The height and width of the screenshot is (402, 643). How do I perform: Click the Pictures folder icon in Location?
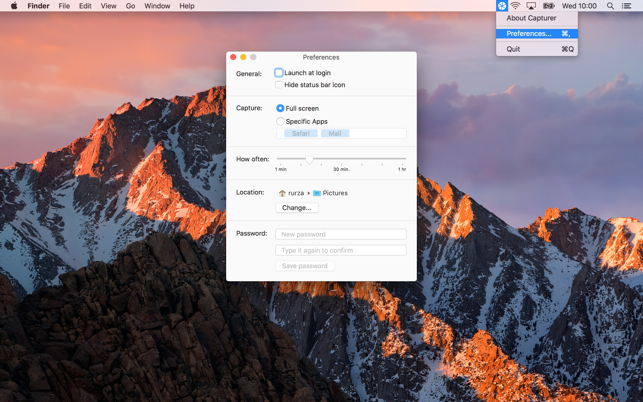click(x=317, y=193)
